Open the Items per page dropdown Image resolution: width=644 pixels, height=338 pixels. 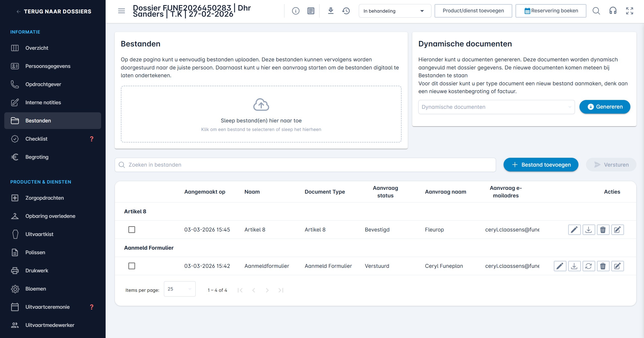180,289
